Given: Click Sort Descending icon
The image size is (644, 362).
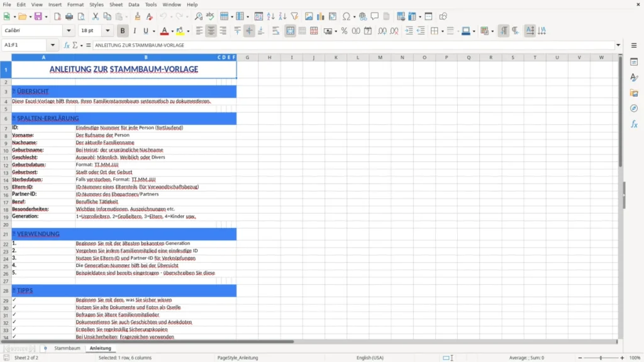Looking at the screenshot, I should pos(282,16).
